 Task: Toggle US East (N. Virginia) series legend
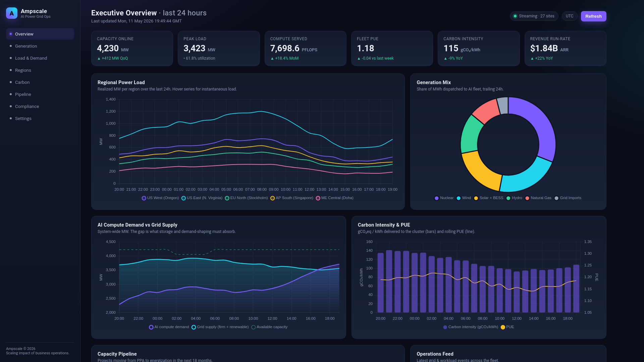(x=183, y=198)
